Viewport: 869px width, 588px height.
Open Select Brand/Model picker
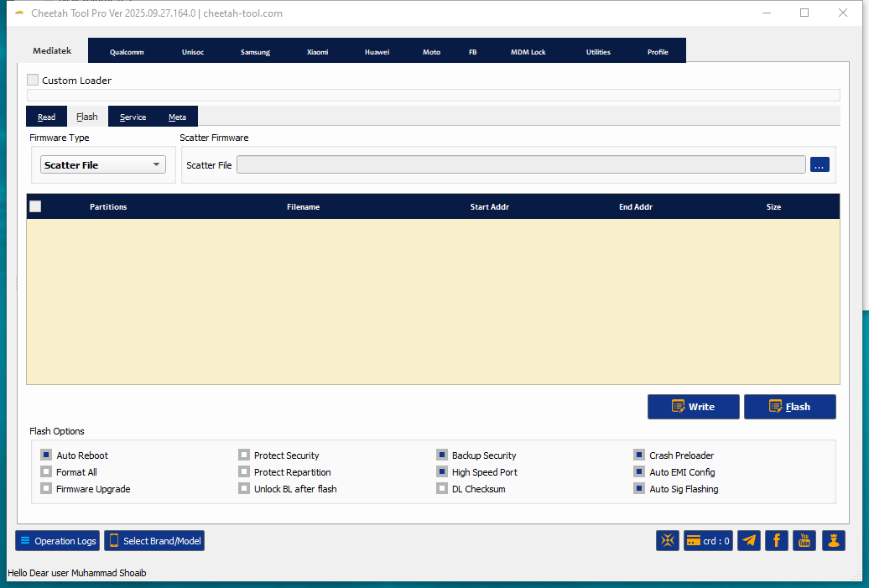point(154,541)
